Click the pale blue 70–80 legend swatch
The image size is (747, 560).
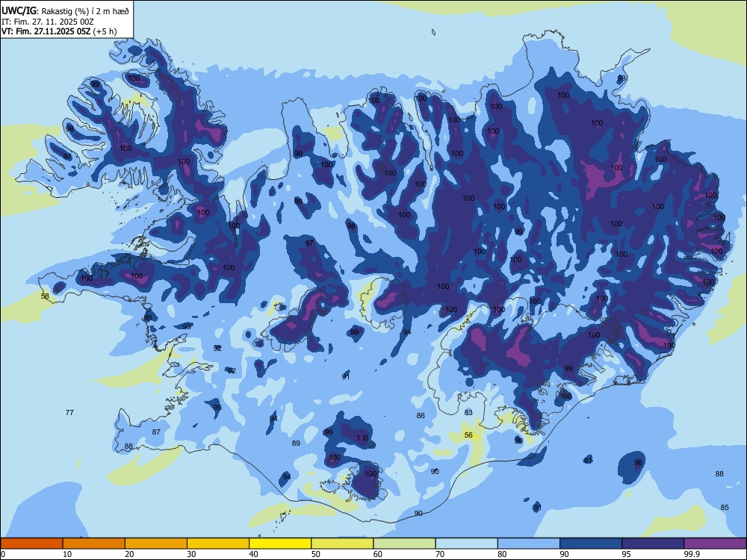pos(466,544)
